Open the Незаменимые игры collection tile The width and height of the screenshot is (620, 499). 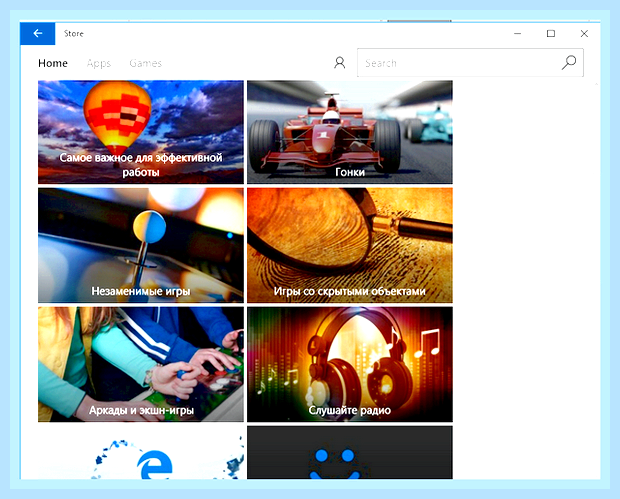(141, 245)
